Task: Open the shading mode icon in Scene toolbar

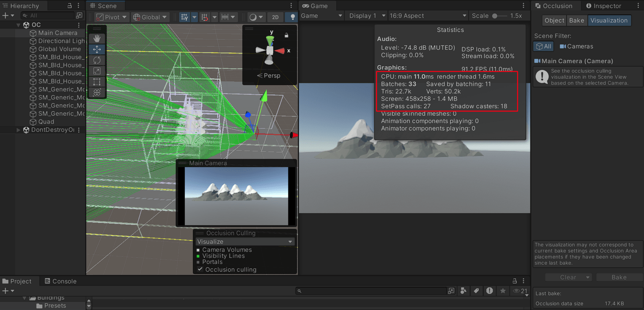Action: tap(254, 17)
